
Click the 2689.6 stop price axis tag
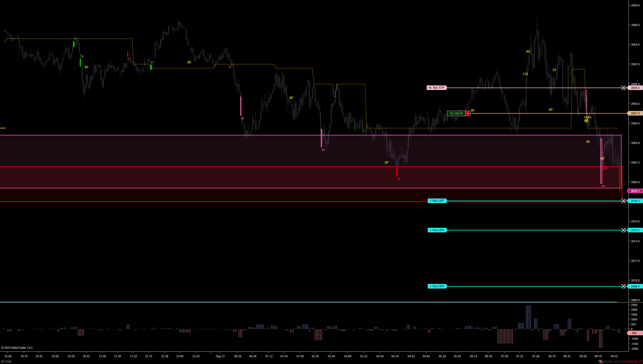pos(635,88)
